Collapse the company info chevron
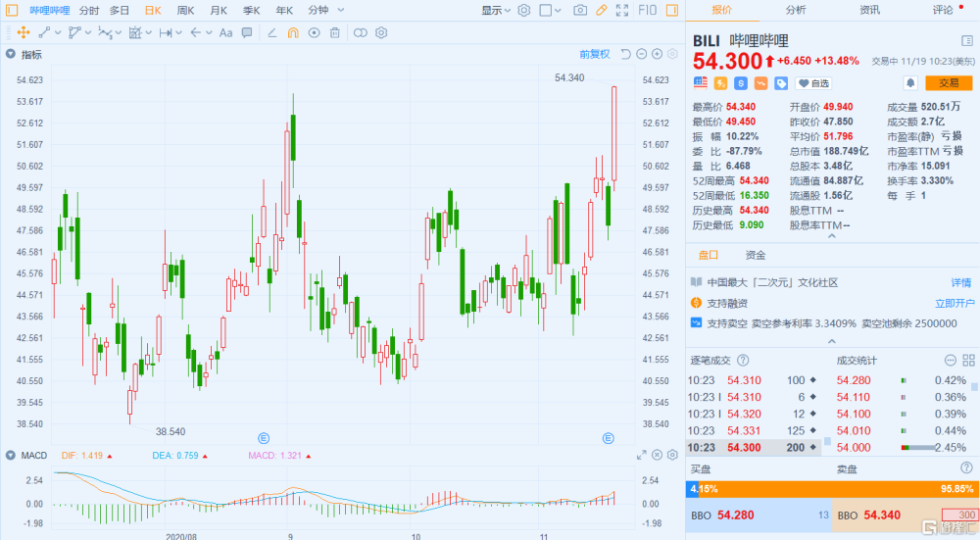Viewport: 980px width, 540px height. point(832,341)
